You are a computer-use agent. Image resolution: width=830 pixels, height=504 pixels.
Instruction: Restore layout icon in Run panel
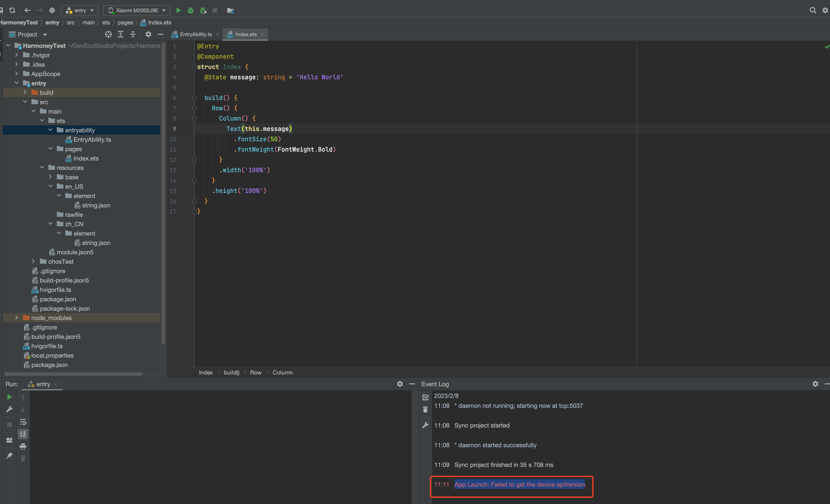pos(9,440)
